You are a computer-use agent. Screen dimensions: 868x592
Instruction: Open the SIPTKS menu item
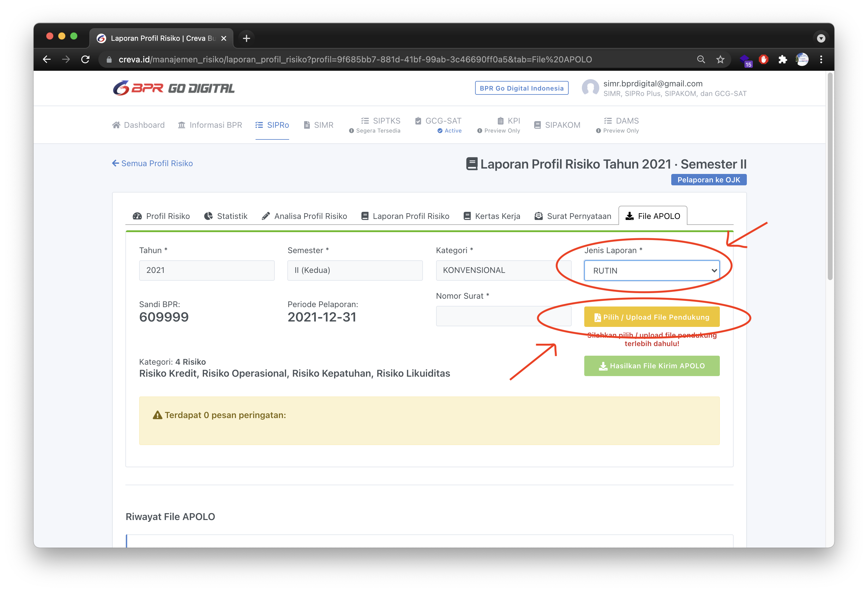coord(375,125)
